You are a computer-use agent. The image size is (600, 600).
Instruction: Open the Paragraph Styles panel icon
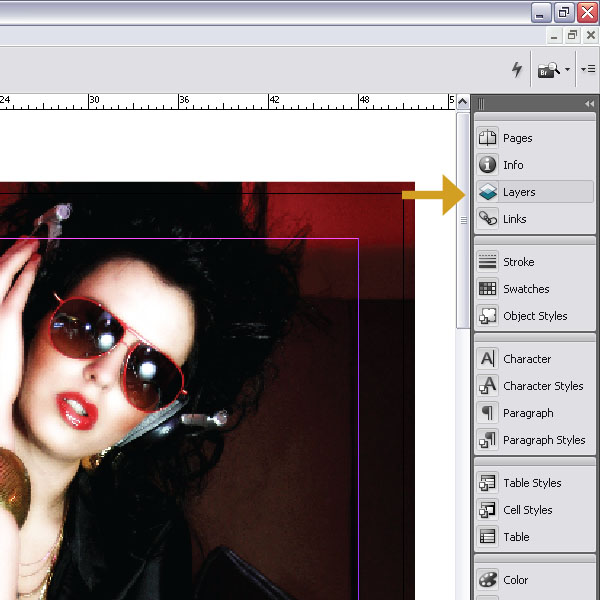tap(488, 440)
